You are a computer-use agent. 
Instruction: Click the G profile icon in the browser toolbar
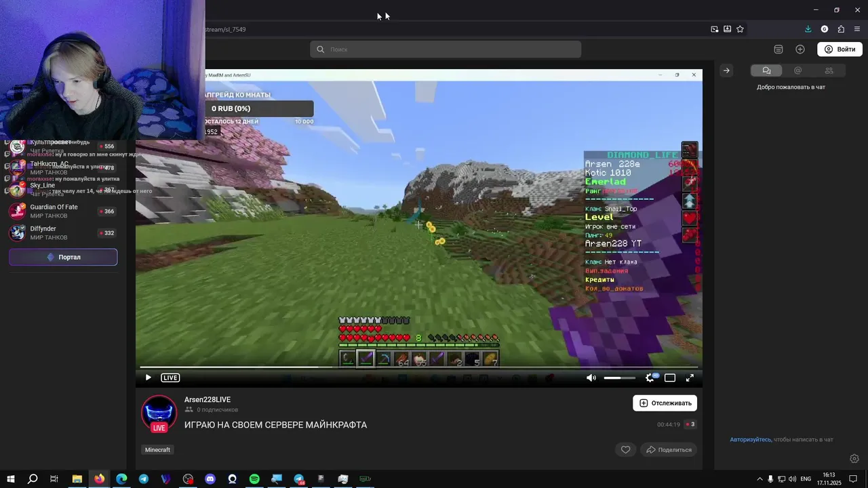coord(825,29)
